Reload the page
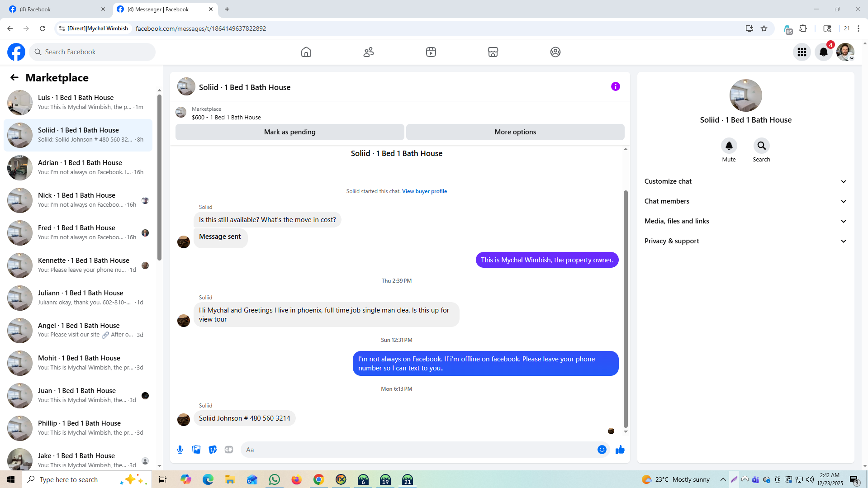868x488 pixels. 43,28
